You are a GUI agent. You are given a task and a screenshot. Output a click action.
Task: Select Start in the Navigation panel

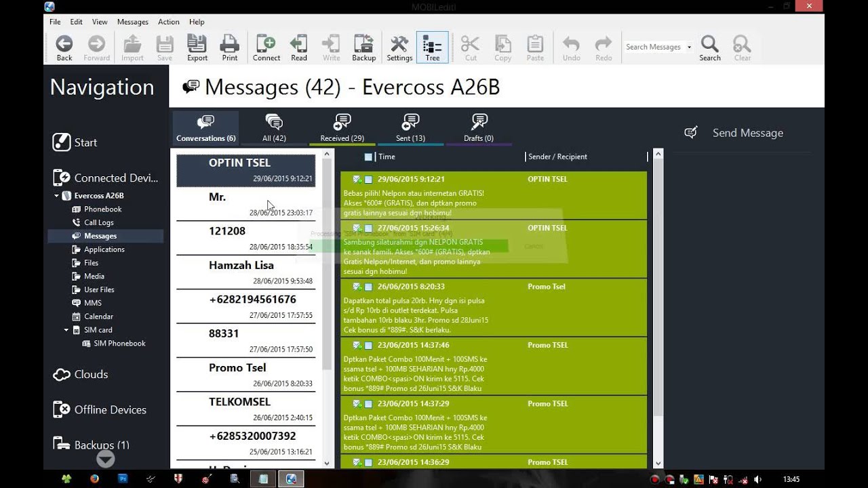tap(75, 142)
